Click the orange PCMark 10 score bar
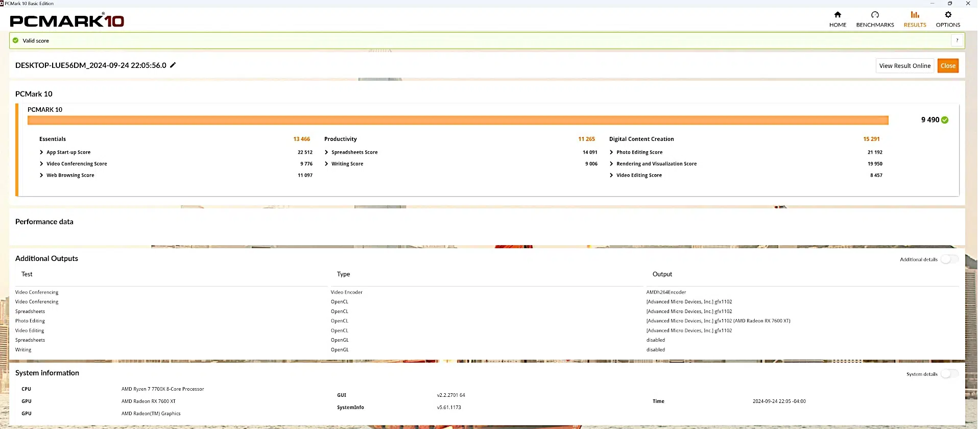 pyautogui.click(x=458, y=120)
